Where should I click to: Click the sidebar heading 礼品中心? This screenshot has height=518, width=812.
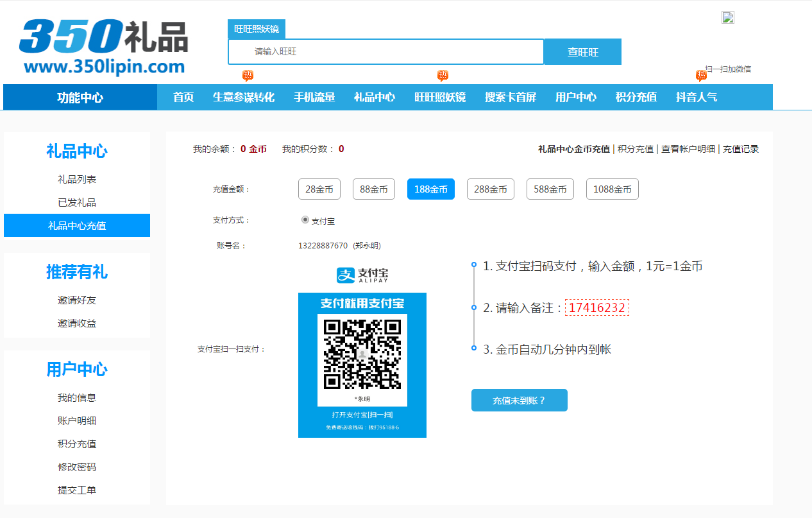[77, 151]
